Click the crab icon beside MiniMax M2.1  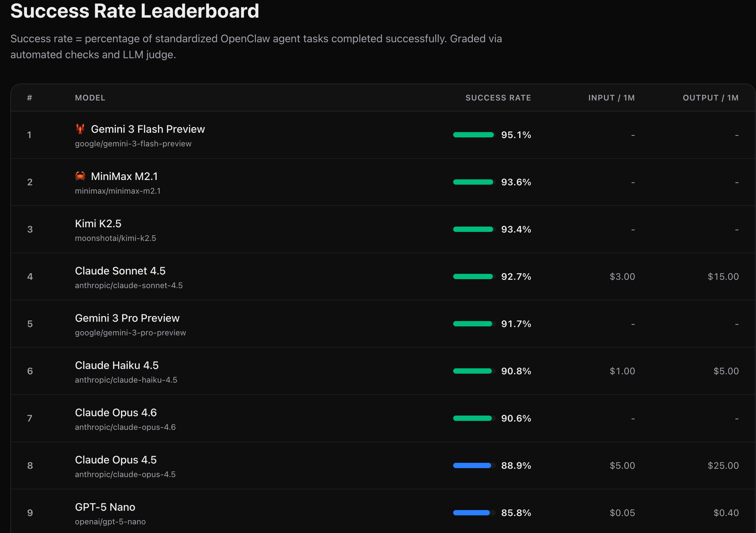[80, 176]
